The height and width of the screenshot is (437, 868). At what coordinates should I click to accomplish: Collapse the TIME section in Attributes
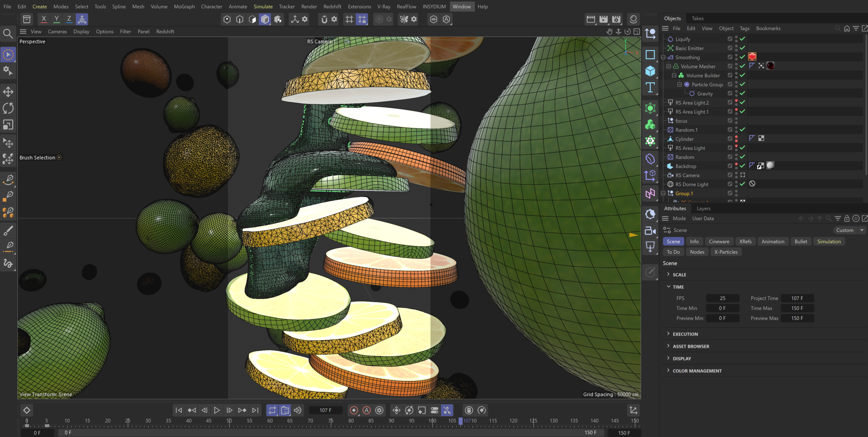[668, 287]
